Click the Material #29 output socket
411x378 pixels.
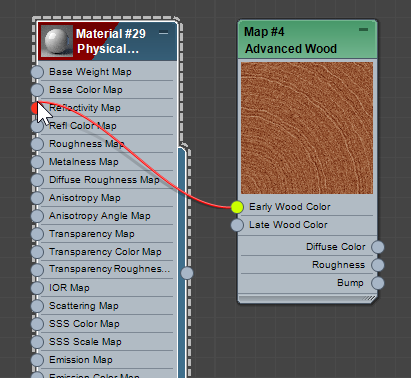click(x=187, y=273)
